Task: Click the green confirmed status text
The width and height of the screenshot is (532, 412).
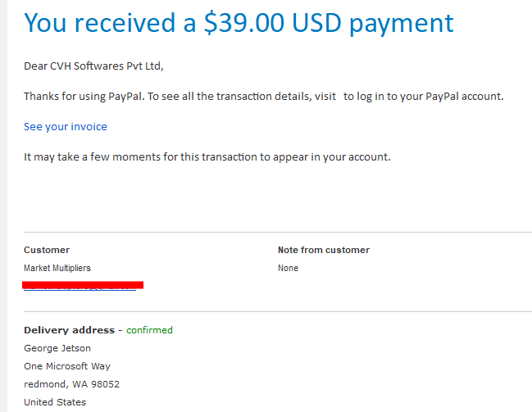Action: 149,330
